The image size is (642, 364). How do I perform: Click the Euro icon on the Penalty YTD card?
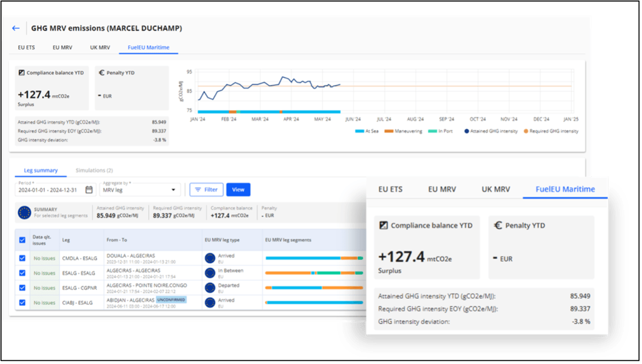102,72
